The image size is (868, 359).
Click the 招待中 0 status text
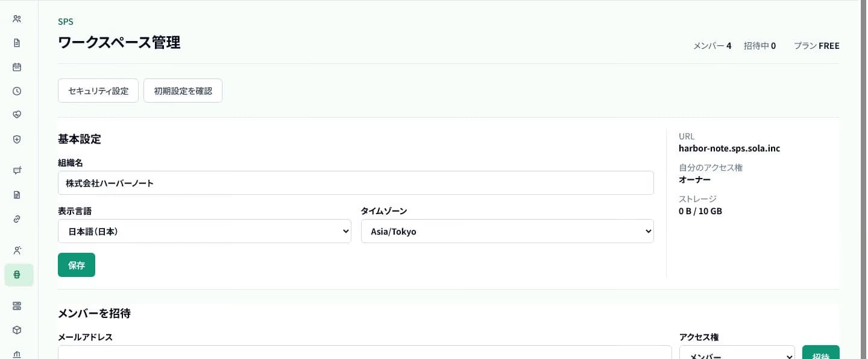[x=759, y=46]
